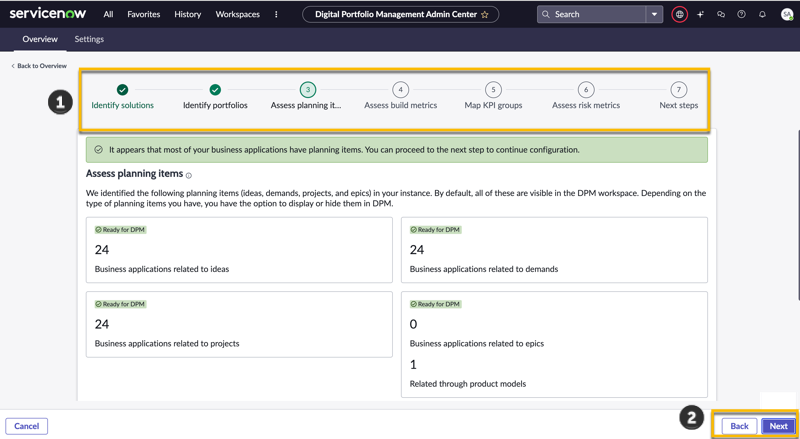Select step 3 Assess planning items circle

[x=308, y=90]
